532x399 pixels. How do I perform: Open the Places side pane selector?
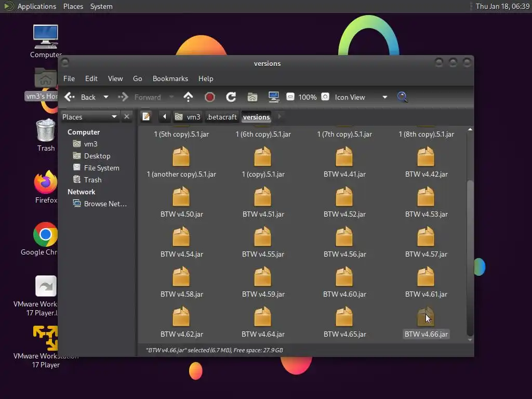(90, 117)
